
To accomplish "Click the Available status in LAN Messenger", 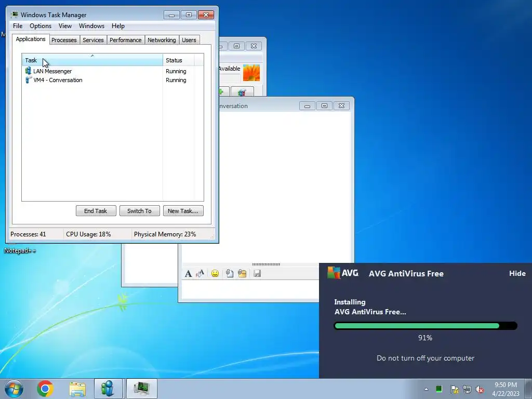I will pos(229,69).
